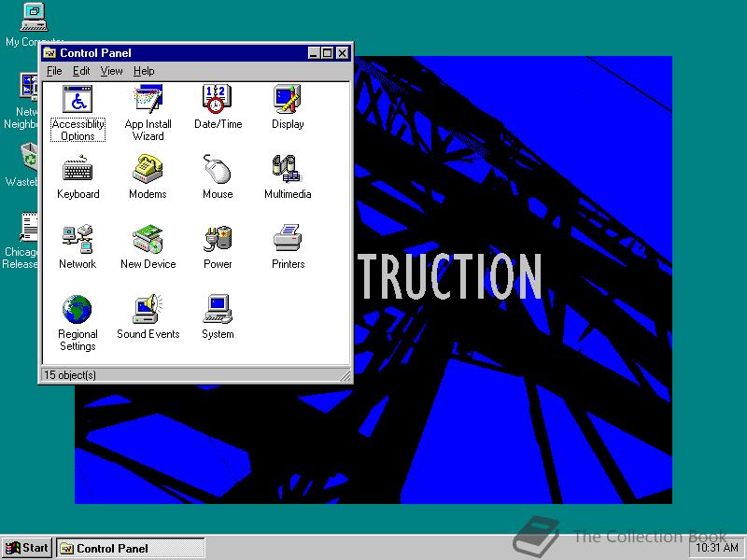Select the Regional Settings globe icon
The image size is (747, 560).
coord(77,309)
